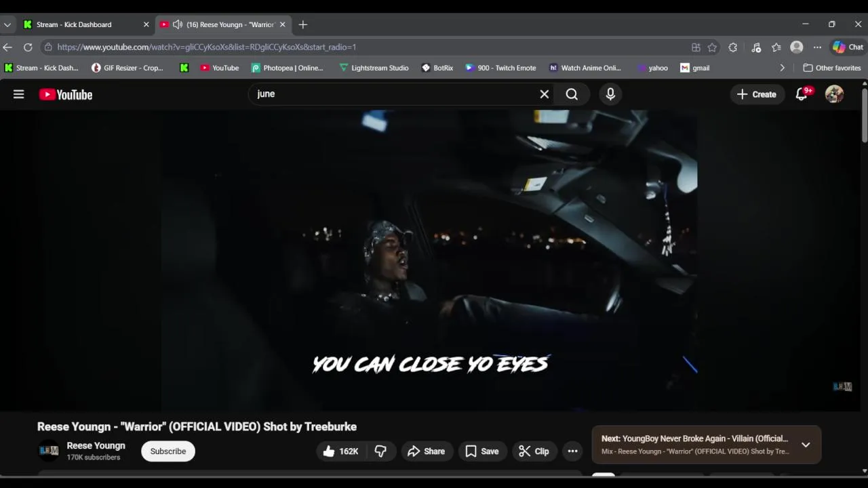Open the Create button

(757, 94)
